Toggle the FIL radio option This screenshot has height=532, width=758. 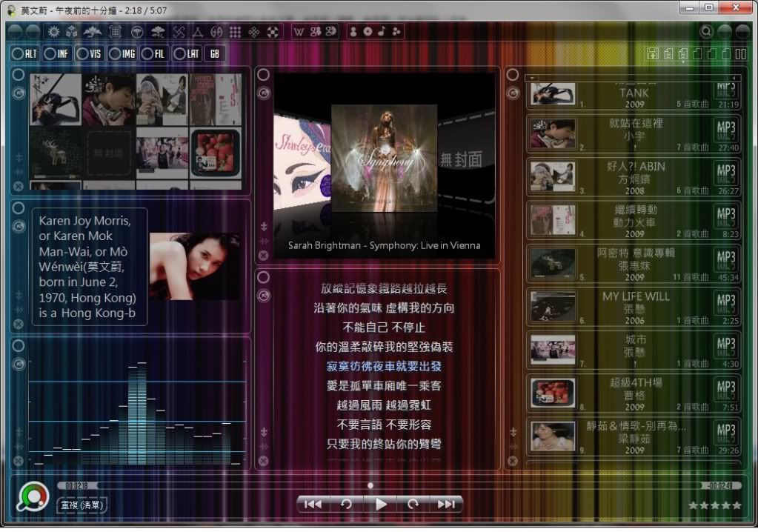[154, 53]
